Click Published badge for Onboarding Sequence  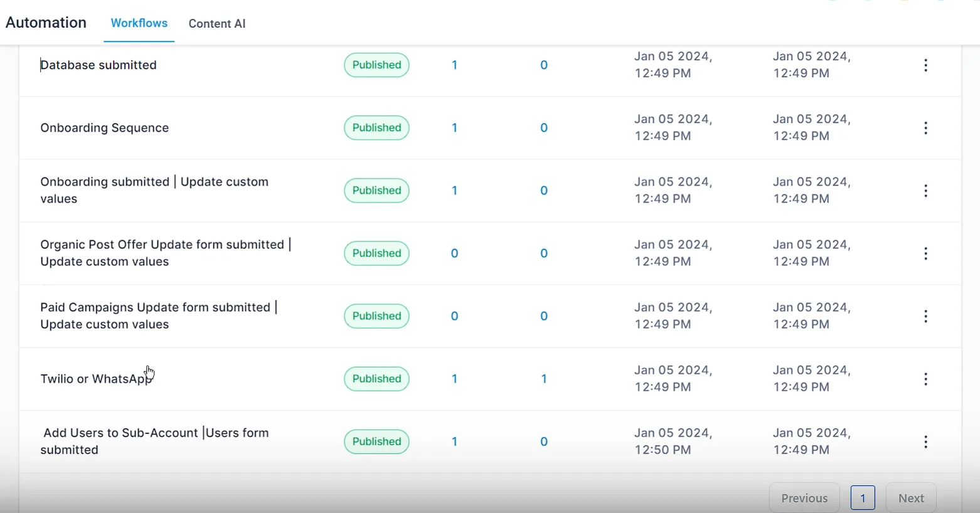[x=376, y=128]
